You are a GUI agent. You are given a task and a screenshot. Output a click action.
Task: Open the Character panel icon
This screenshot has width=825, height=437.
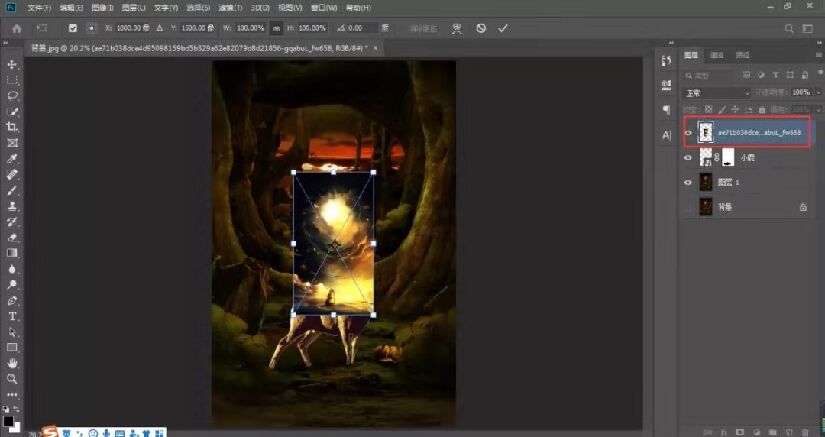coord(667,135)
